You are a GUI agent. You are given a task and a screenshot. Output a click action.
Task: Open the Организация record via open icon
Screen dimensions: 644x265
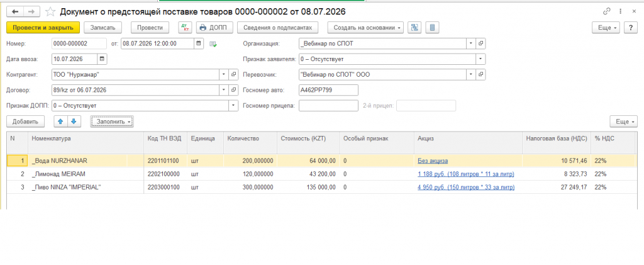480,43
